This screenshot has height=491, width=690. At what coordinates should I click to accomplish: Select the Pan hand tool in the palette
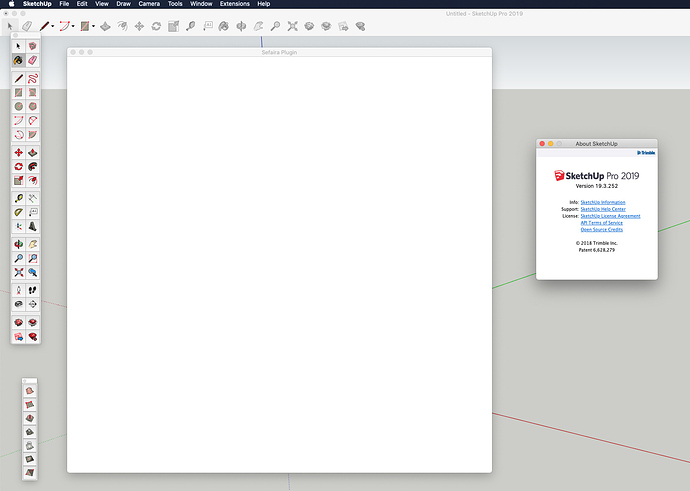33,245
